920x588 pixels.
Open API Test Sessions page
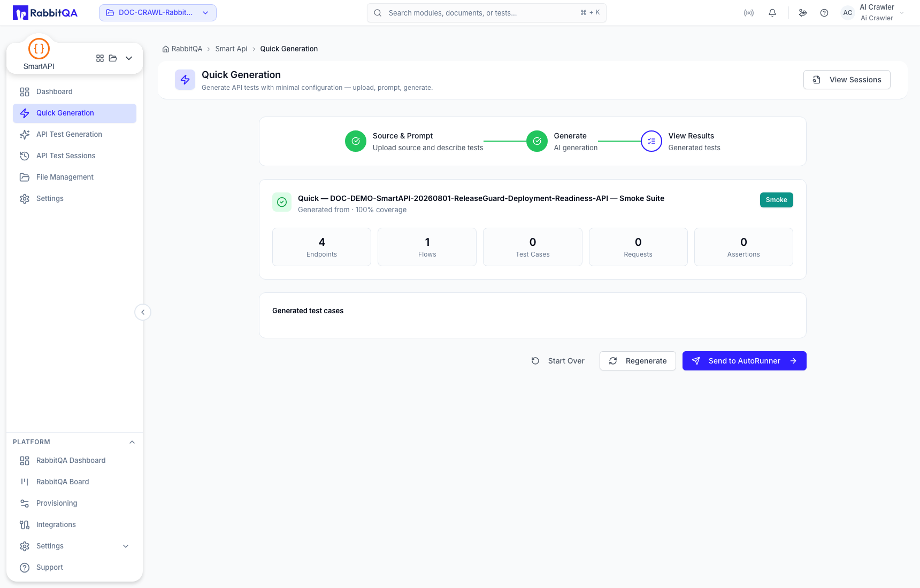tap(74, 156)
